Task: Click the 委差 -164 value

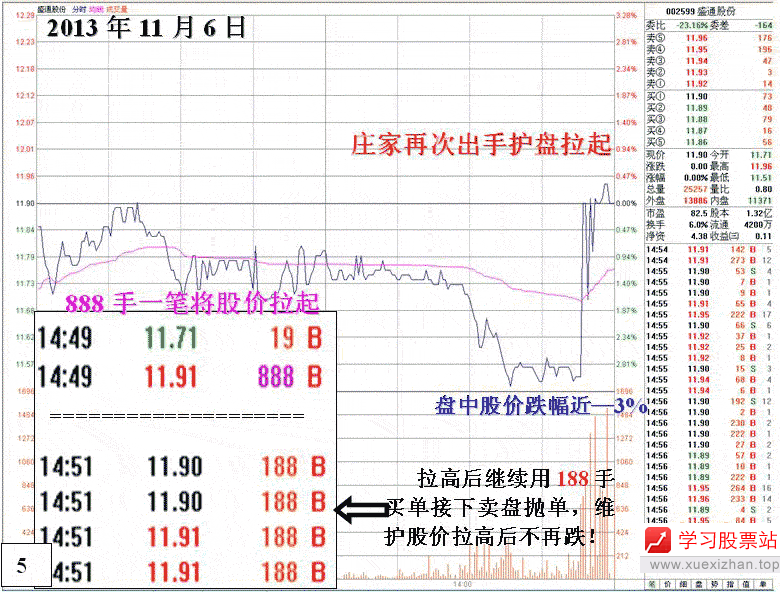Action: 764,25
